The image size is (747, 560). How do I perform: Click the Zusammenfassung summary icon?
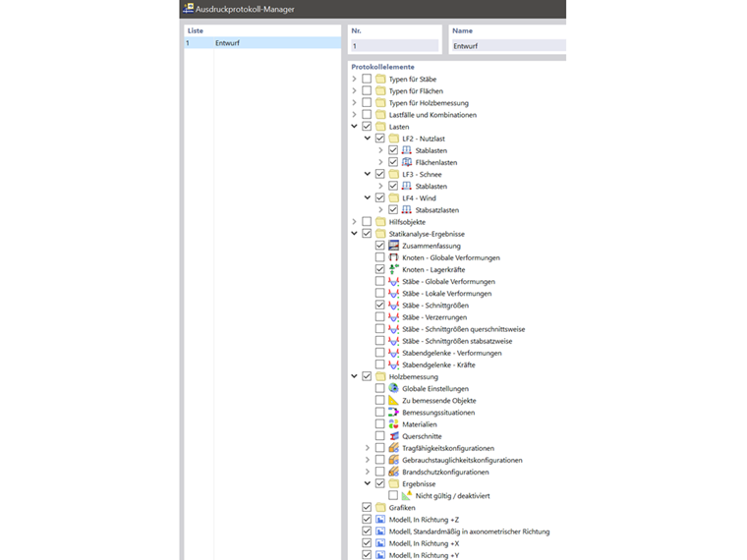393,246
